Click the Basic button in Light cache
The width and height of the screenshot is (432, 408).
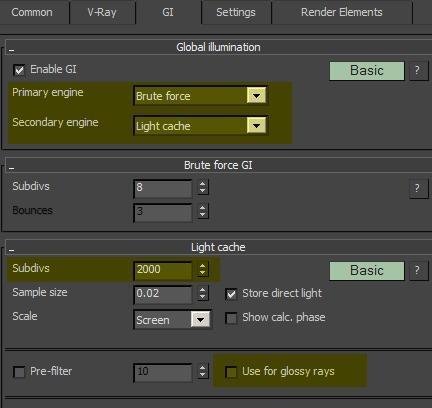[367, 271]
